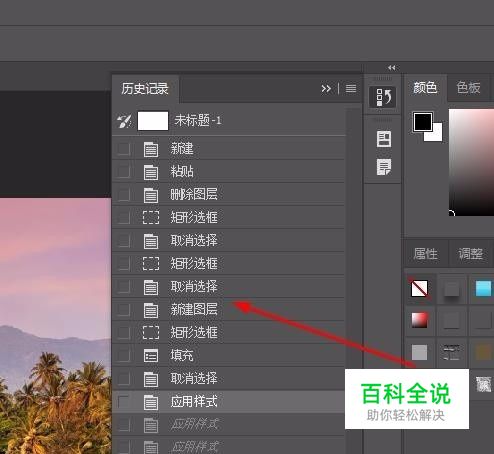Open the Properties panel icon below History icon
This screenshot has width=494, height=454.
[384, 139]
